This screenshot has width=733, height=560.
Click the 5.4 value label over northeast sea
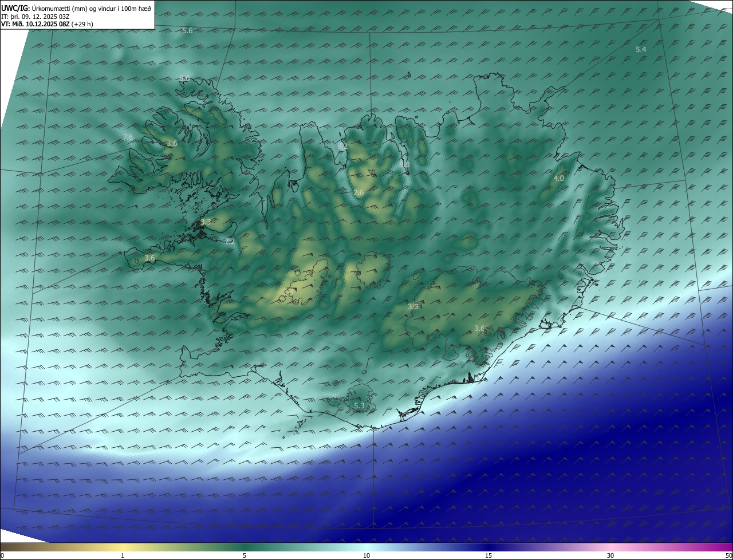[641, 50]
